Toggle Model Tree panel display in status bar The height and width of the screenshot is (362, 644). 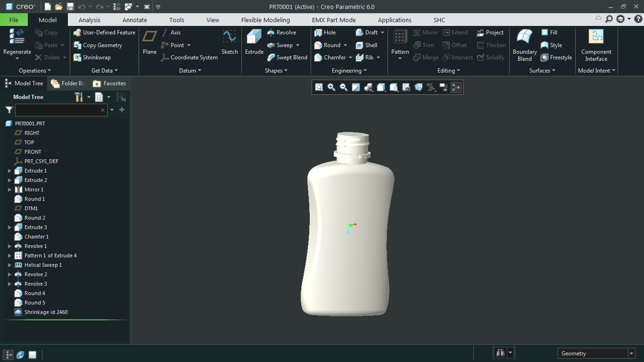[8, 355]
